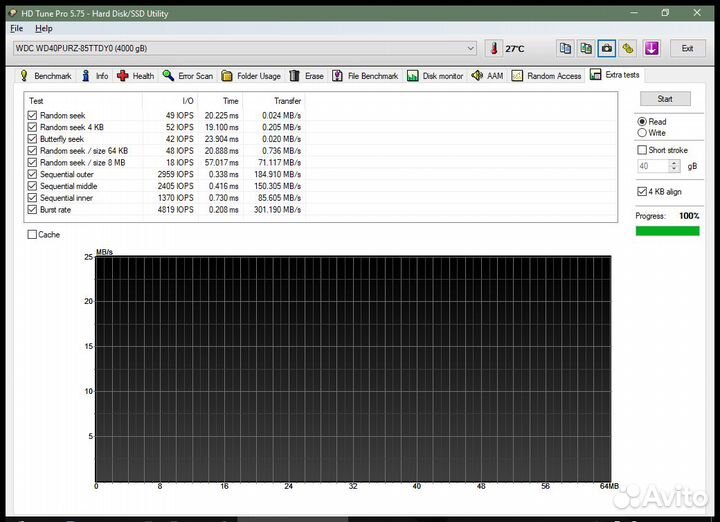Click the yellow options tag icon
Screen dimensions: 720x522
coord(627,48)
